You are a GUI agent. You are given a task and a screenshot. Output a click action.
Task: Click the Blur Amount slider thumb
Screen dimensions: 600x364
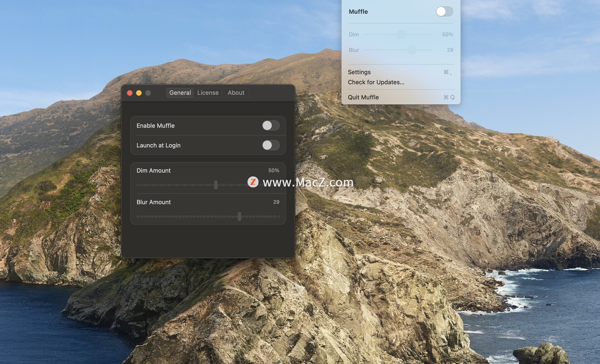(239, 216)
